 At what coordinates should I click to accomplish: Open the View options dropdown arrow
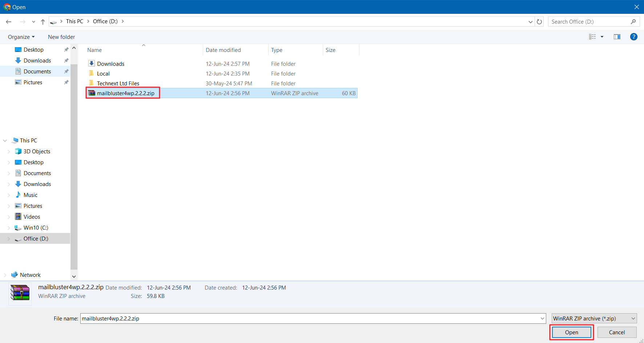pos(602,37)
